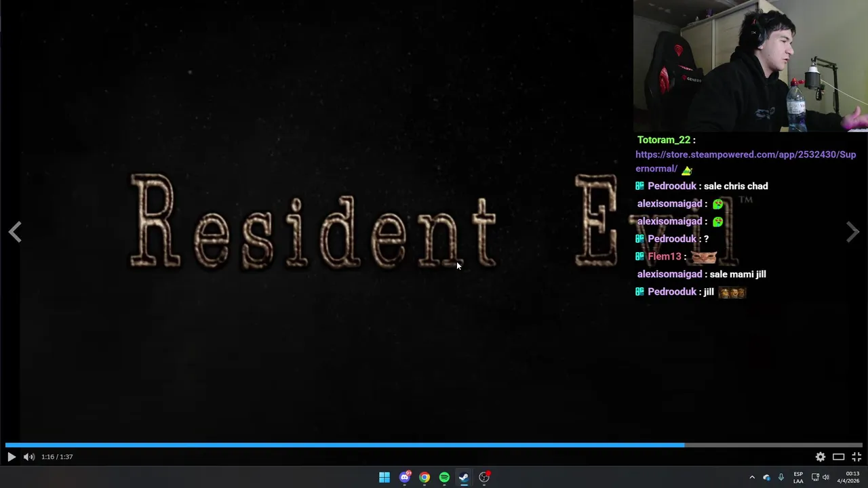Viewport: 868px width, 488px height.
Task: Open the system volume tray icon
Action: pyautogui.click(x=825, y=477)
